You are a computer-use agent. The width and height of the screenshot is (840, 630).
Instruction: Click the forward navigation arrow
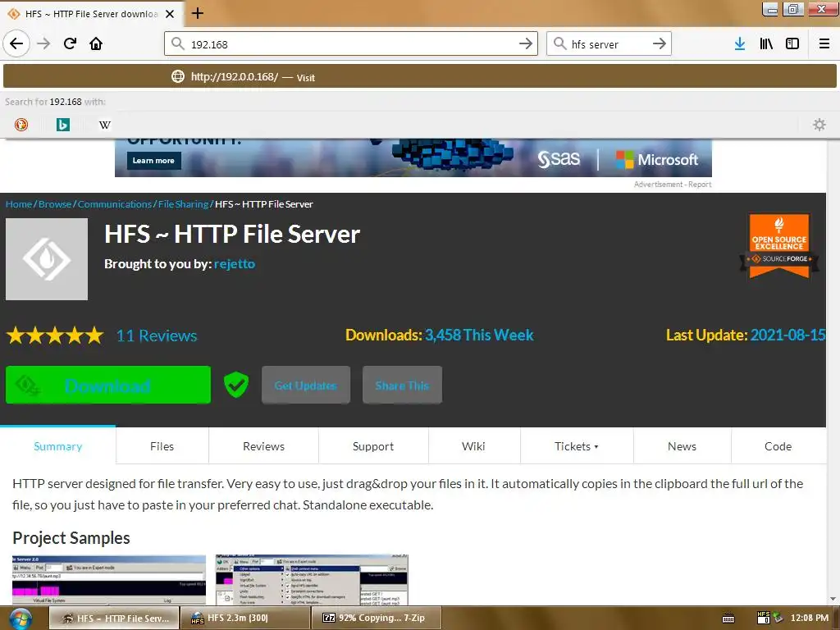point(43,43)
